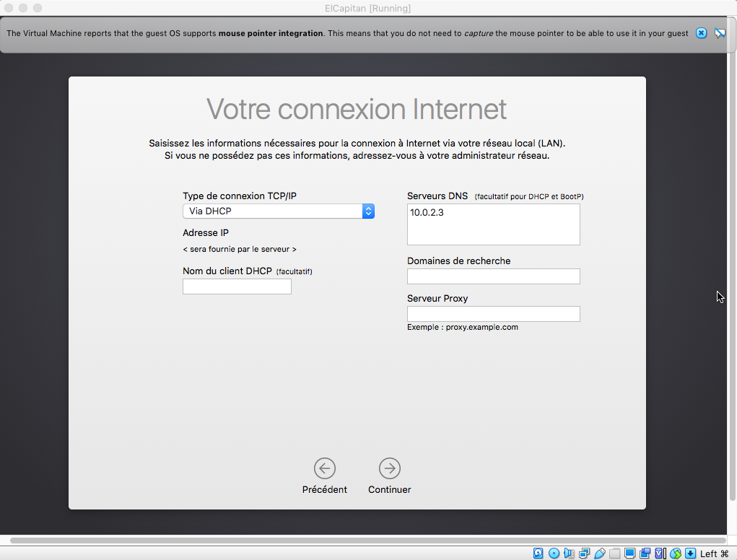Click the shared folders icon in status bar
This screenshot has height=560, width=737.
tap(614, 554)
